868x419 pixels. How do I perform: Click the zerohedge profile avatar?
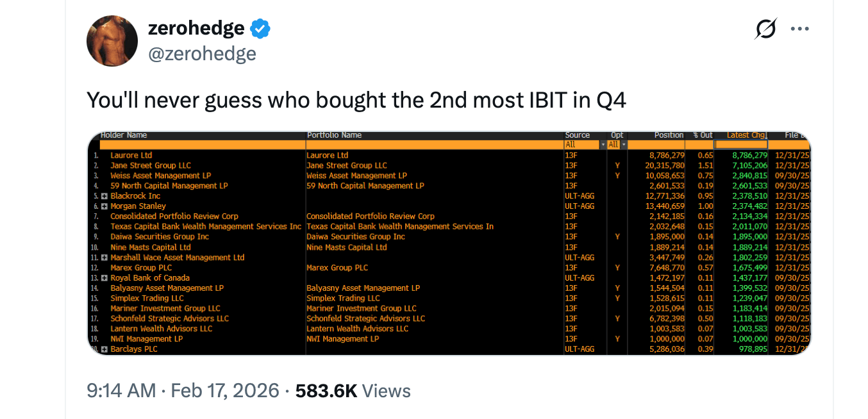point(112,41)
